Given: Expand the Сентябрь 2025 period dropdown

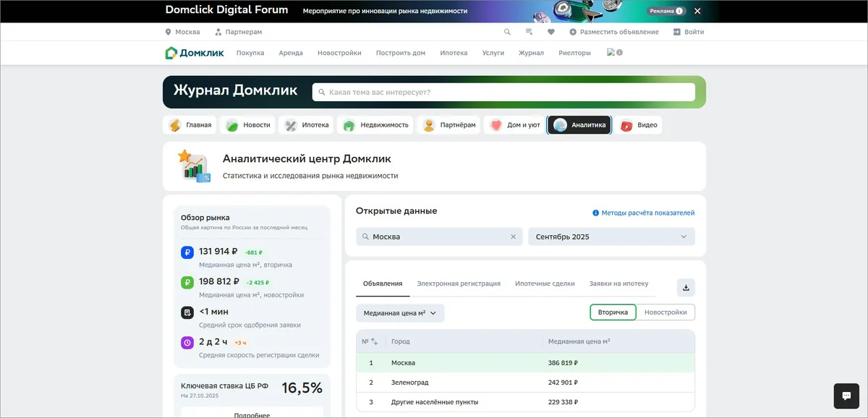Looking at the screenshot, I should (x=611, y=236).
